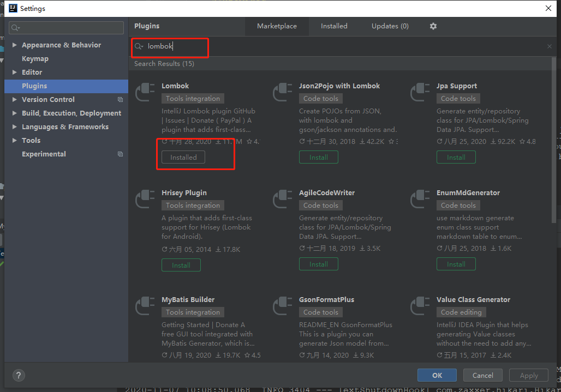Viewport: 561px width, 392px height.
Task: Expand the Editor settings node
Action: point(15,72)
